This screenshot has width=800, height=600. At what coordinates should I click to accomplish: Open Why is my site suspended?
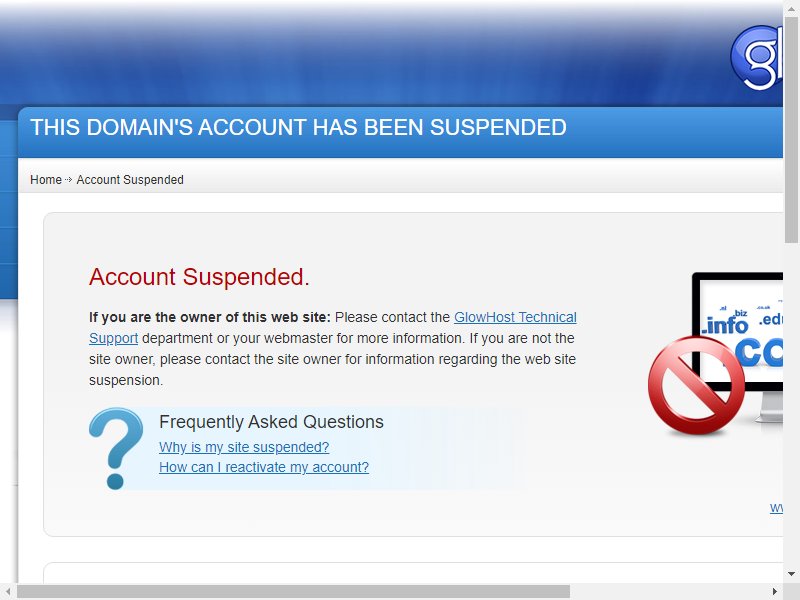click(x=244, y=447)
